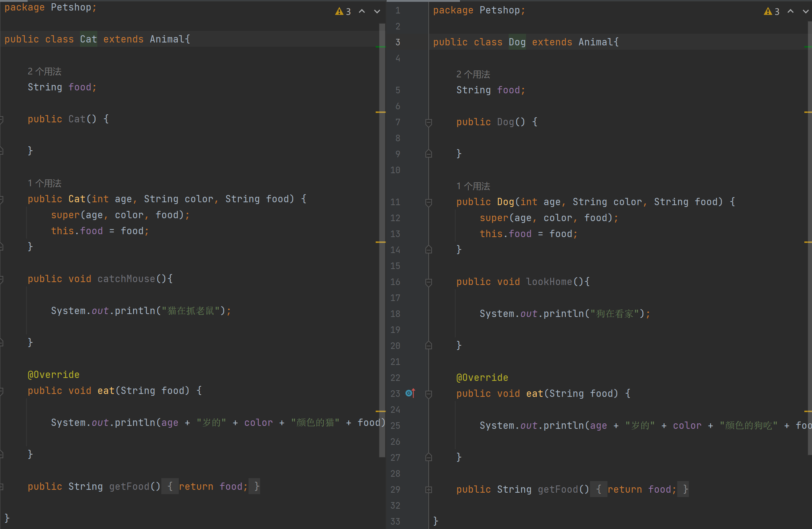
Task: Click the warning triangle in the Cat editor
Action: pyautogui.click(x=339, y=12)
